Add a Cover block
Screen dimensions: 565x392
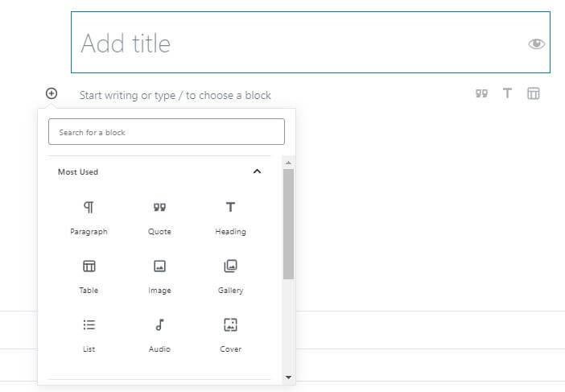pos(231,335)
